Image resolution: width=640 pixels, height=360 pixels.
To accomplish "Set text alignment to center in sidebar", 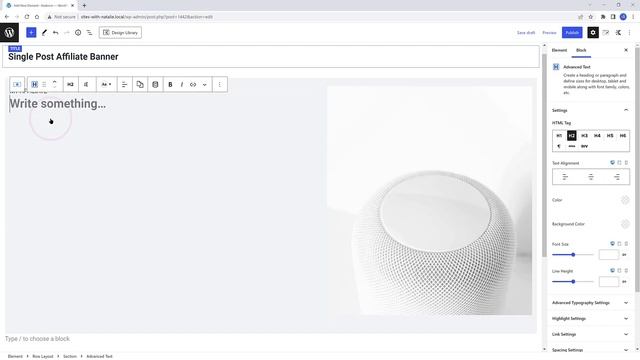I will 591,177.
